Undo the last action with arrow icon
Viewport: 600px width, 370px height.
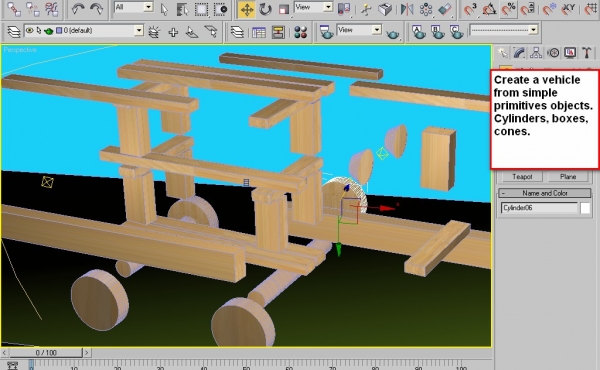pos(78,9)
